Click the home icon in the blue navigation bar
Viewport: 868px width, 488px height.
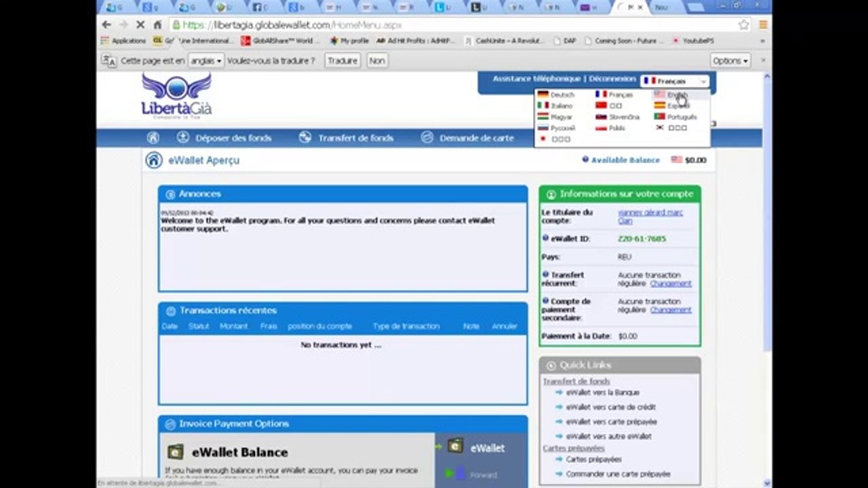point(153,138)
